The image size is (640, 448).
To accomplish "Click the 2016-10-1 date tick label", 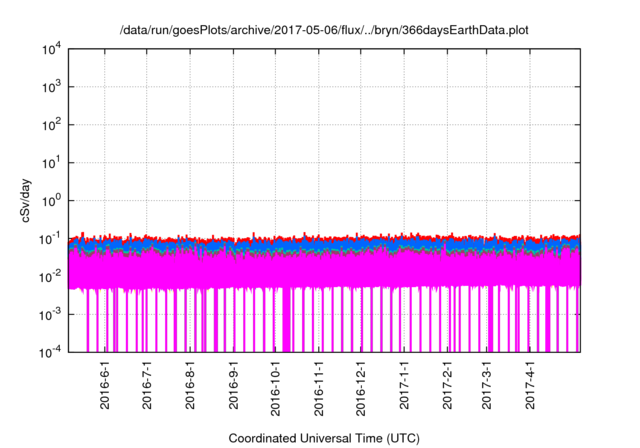I will point(276,388).
